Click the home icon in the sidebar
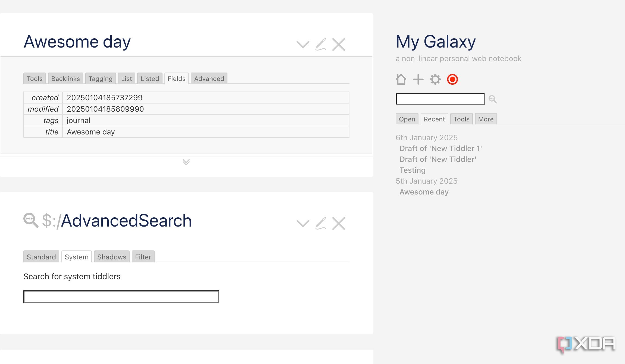 [401, 79]
